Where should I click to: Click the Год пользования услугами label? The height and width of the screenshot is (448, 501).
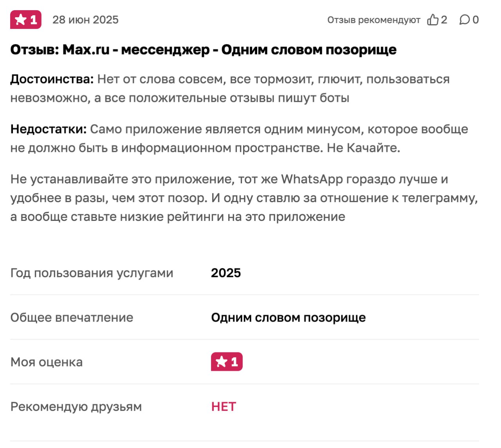(x=92, y=273)
